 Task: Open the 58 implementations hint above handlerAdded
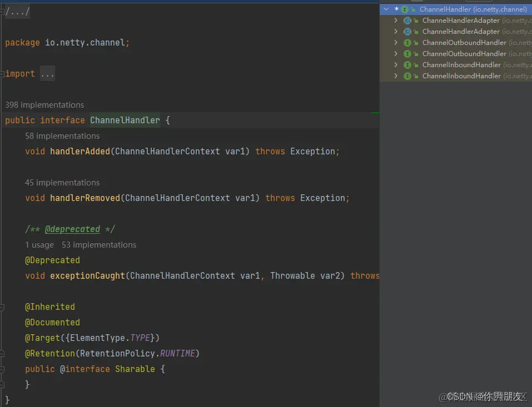(x=62, y=136)
